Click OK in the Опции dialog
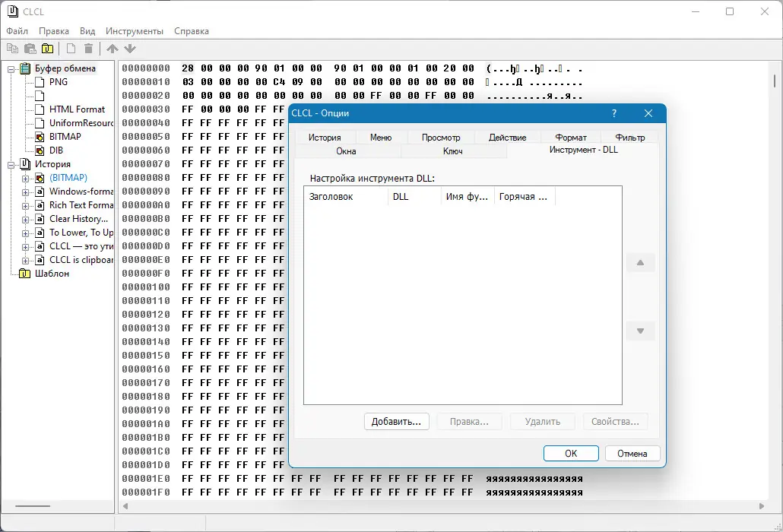 [571, 453]
